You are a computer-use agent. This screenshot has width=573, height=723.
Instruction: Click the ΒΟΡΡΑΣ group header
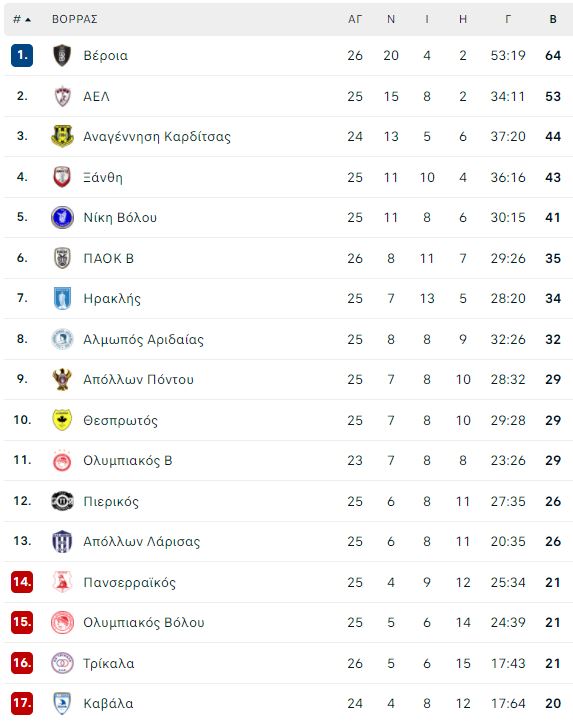74,19
